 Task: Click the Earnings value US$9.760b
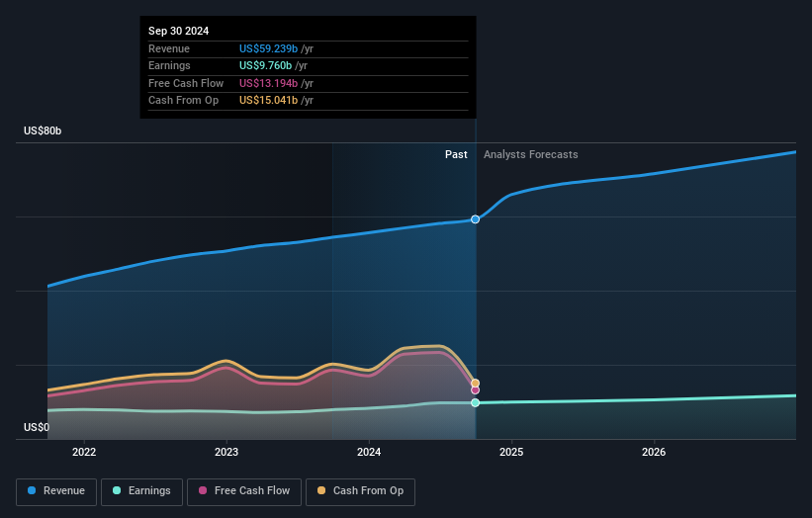pyautogui.click(x=265, y=65)
